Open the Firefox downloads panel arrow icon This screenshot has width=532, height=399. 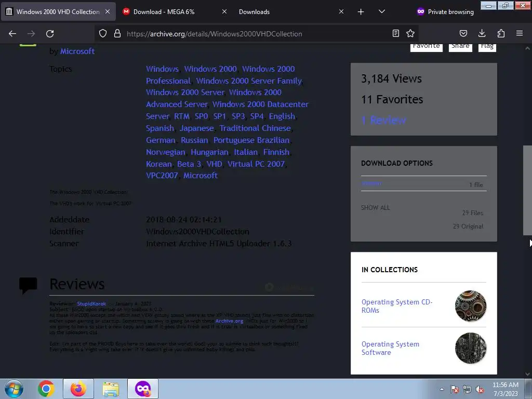[482, 33]
